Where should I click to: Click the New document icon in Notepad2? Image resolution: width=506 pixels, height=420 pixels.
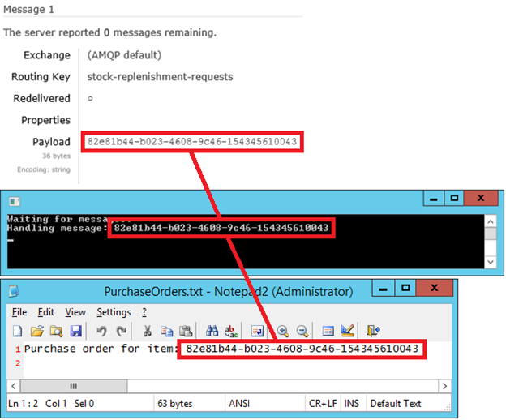pyautogui.click(x=17, y=331)
